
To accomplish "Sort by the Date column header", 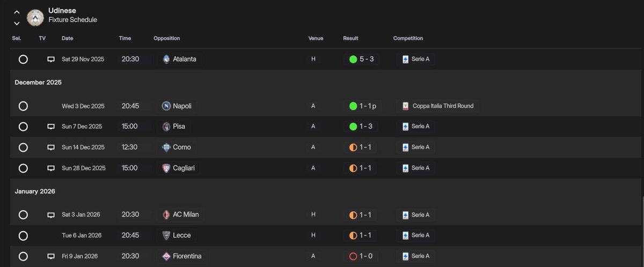I will pyautogui.click(x=68, y=39).
